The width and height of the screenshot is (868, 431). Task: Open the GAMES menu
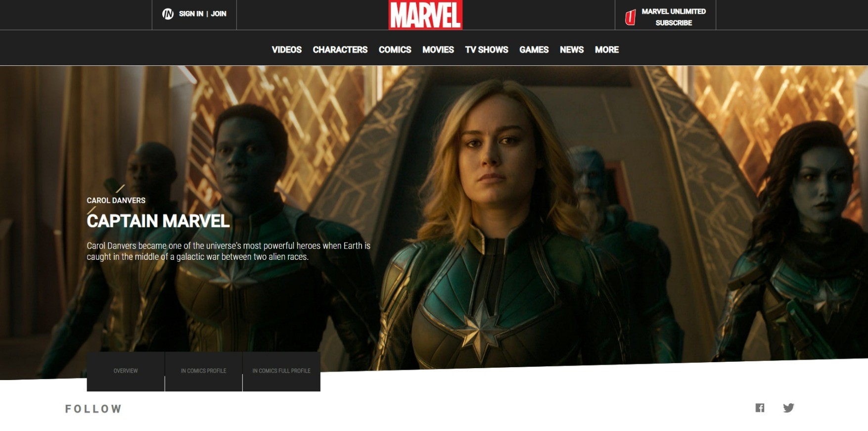click(534, 49)
